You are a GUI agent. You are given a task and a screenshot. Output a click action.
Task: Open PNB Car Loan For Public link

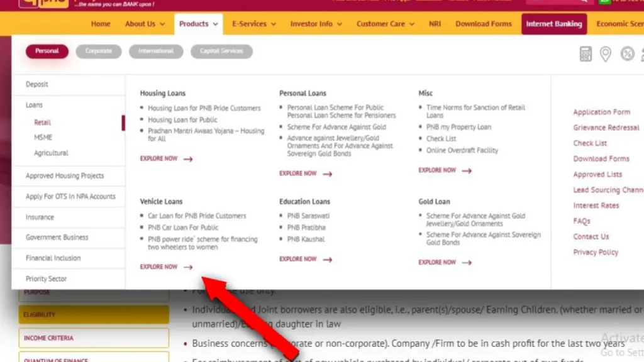click(x=183, y=228)
